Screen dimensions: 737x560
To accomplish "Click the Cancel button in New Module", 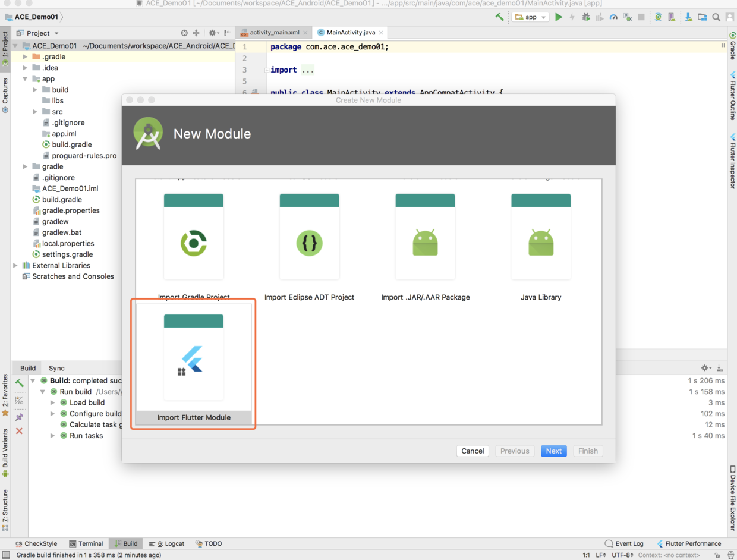I will pyautogui.click(x=473, y=451).
